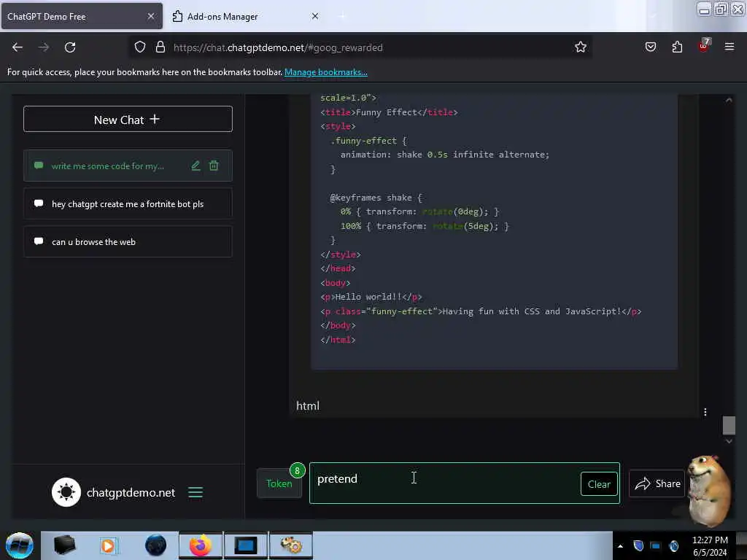Open the tracking protection shield icon
The height and width of the screenshot is (560, 747).
click(139, 47)
